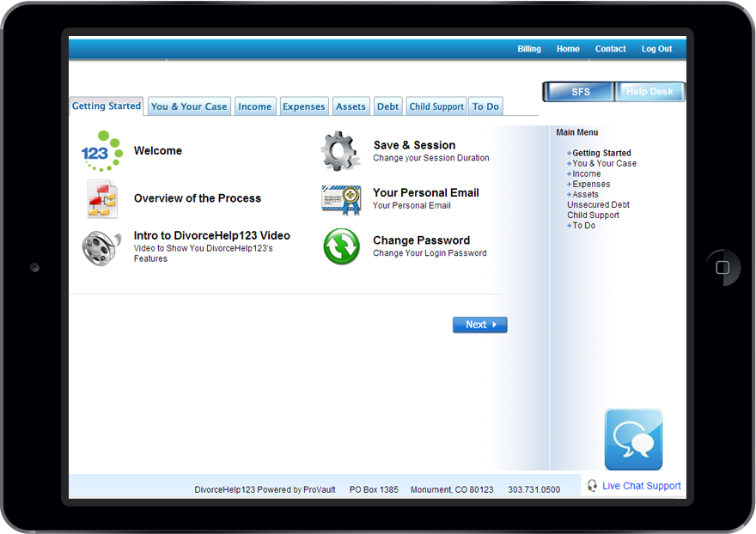Click the headset icon beside Live Chat Support
This screenshot has height=534, width=756.
(x=592, y=485)
